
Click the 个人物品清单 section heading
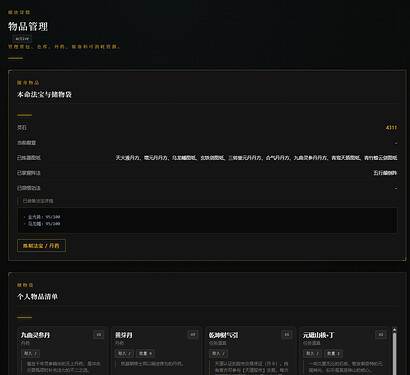(x=37, y=297)
